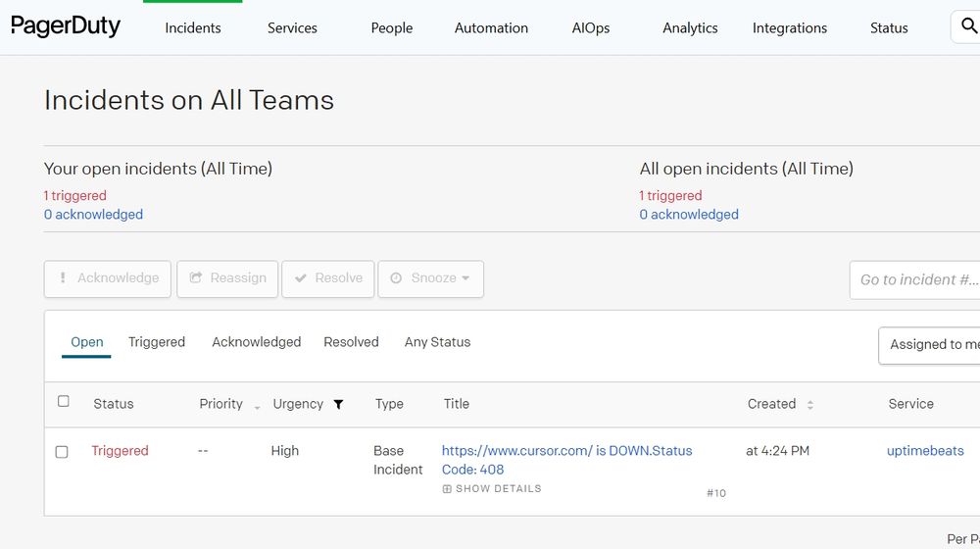Open the Services menu
This screenshot has height=549, width=980.
[292, 28]
